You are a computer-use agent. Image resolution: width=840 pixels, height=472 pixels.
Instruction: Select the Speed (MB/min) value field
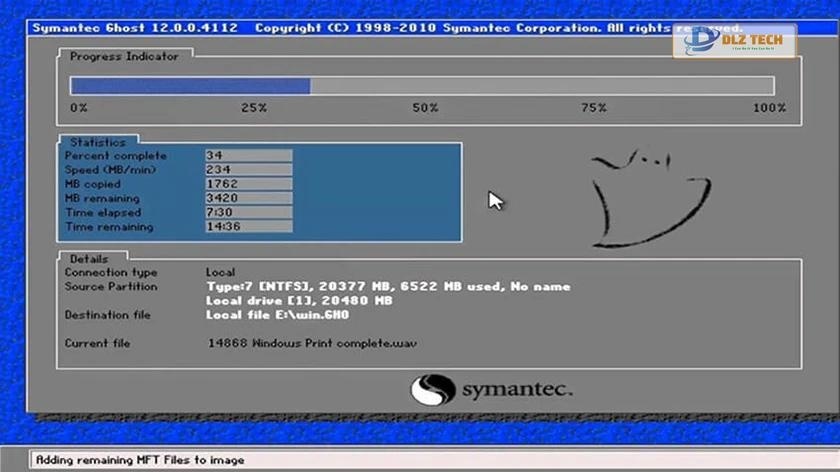coord(247,170)
